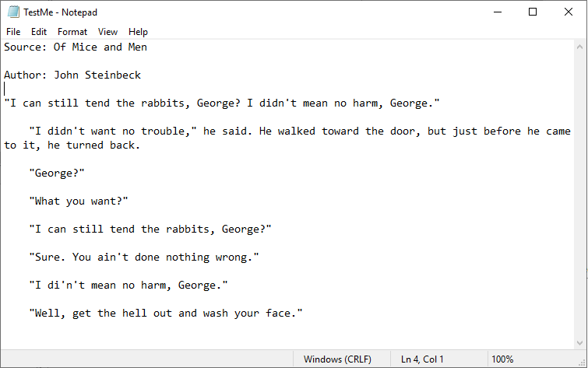588x368 pixels.
Task: Click the Notepad icon in title bar
Action: point(12,12)
